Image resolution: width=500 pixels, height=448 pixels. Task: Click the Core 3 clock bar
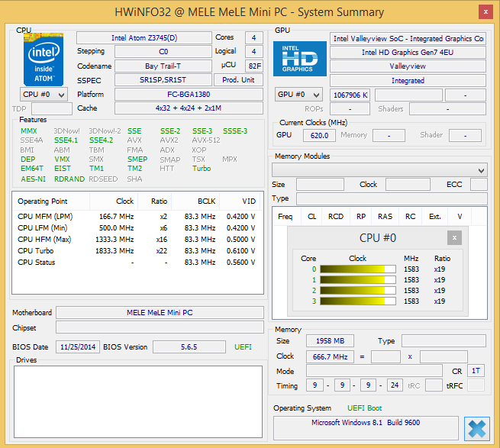pos(358,301)
